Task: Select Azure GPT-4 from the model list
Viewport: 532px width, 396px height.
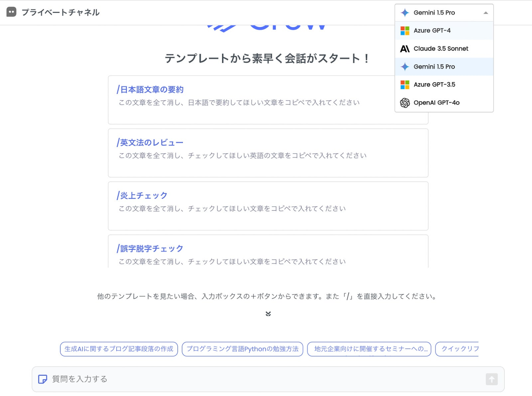Action: [x=444, y=31]
